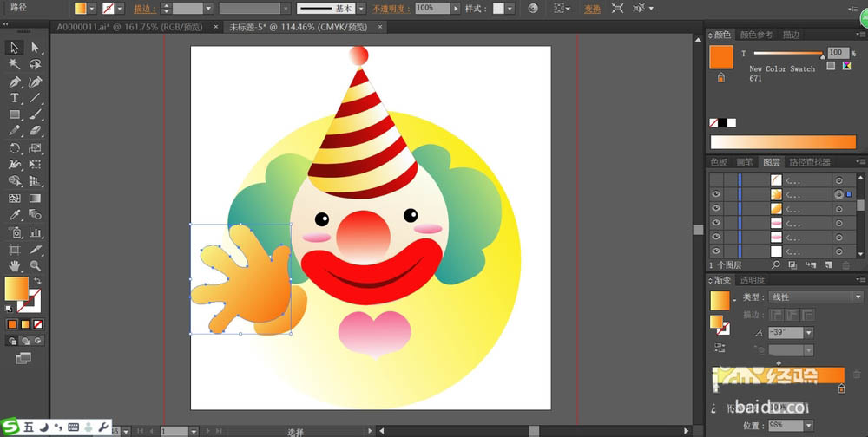Select the Magic Wand tool
This screenshot has width=868, height=437.
15,65
